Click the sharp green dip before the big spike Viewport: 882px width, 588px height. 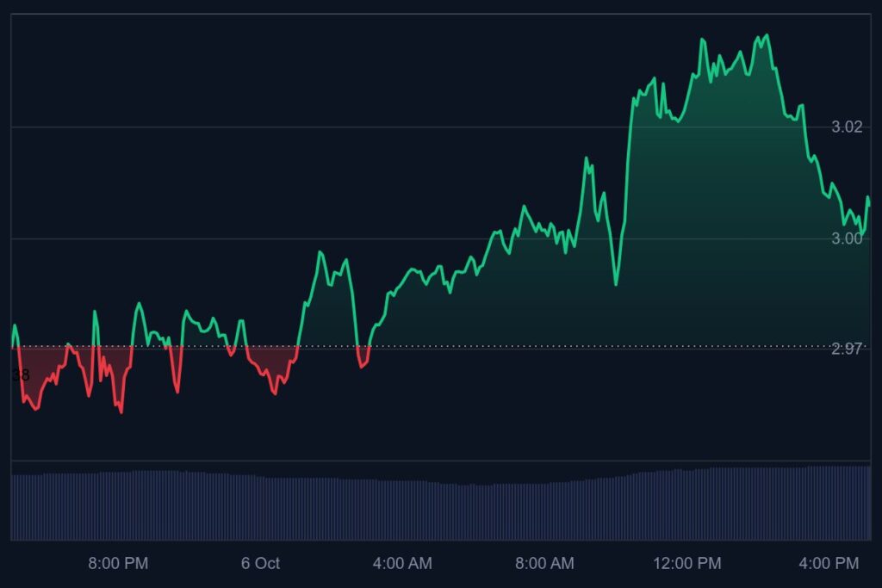tap(616, 283)
